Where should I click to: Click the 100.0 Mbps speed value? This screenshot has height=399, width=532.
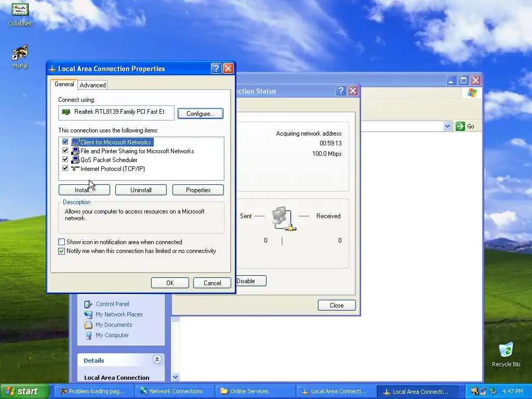tap(327, 154)
